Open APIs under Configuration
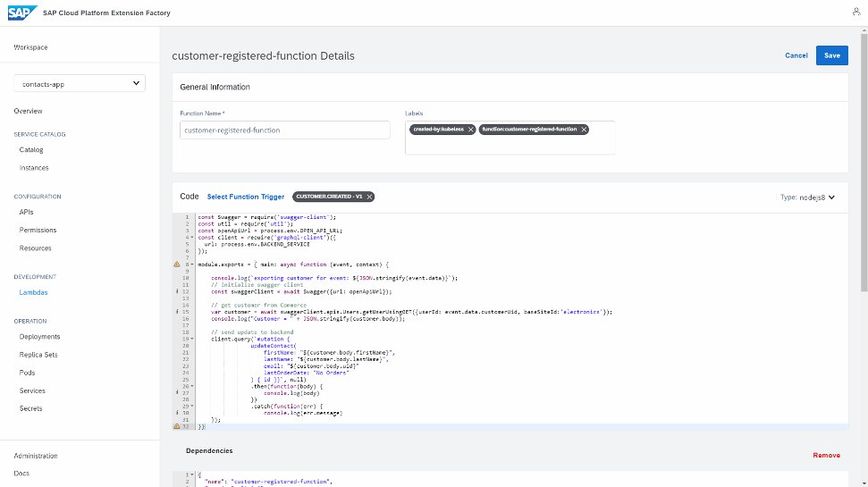The height and width of the screenshot is (487, 868). [26, 212]
